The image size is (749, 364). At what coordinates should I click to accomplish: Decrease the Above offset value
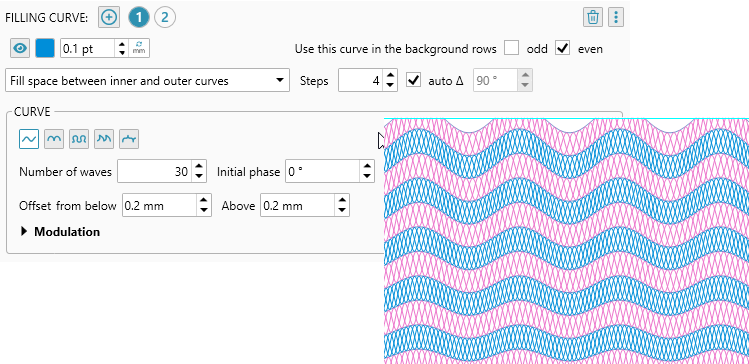coord(342,210)
